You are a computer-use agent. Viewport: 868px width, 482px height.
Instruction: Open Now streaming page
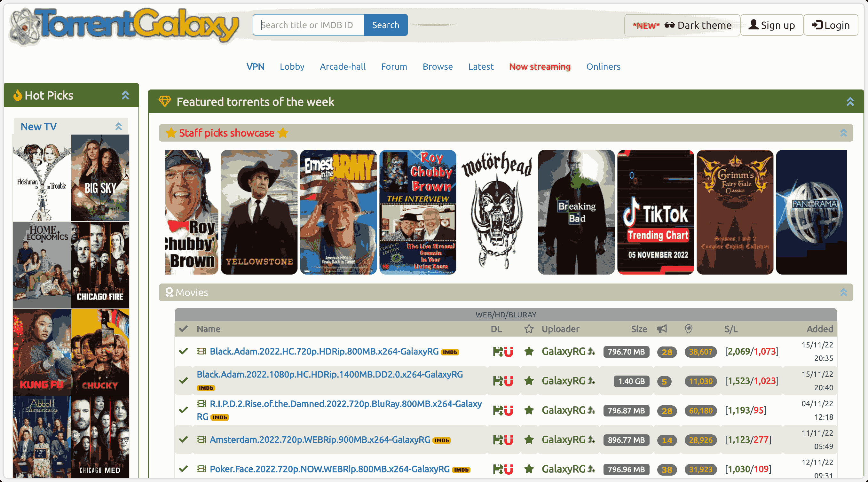(x=540, y=67)
